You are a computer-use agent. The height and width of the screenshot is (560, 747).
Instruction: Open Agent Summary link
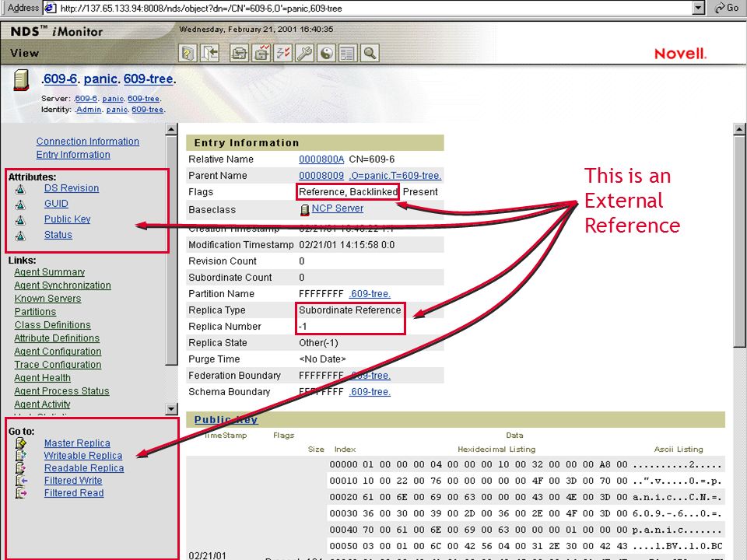click(50, 272)
